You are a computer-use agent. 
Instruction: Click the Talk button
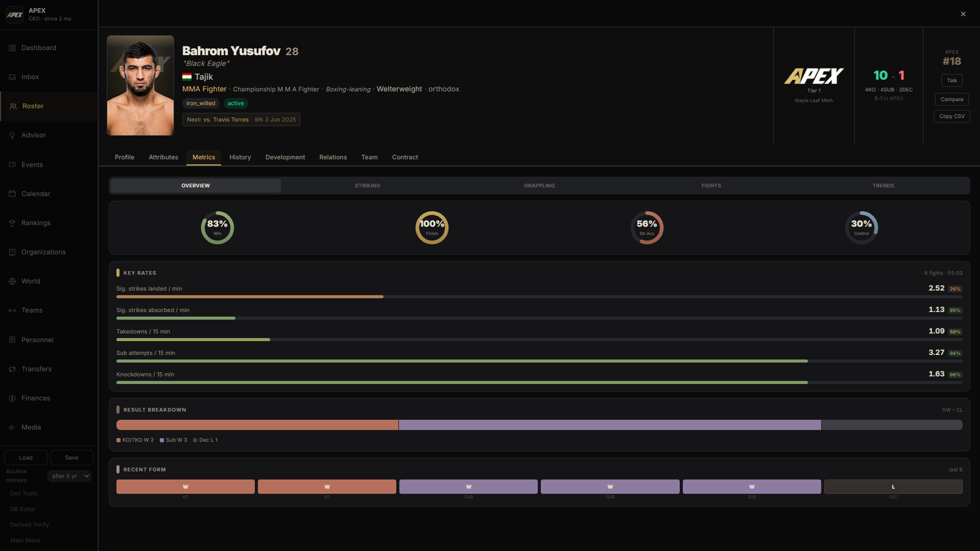pyautogui.click(x=952, y=80)
